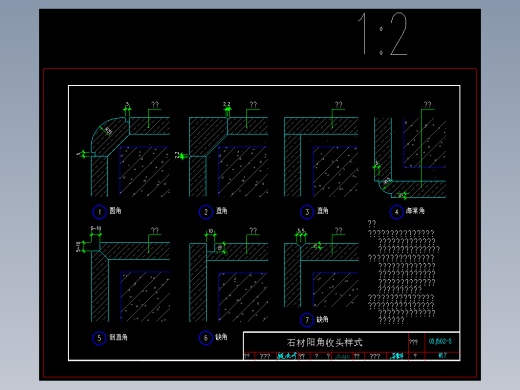
Task: Select the green leader label above detail 3
Action: [x=339, y=105]
